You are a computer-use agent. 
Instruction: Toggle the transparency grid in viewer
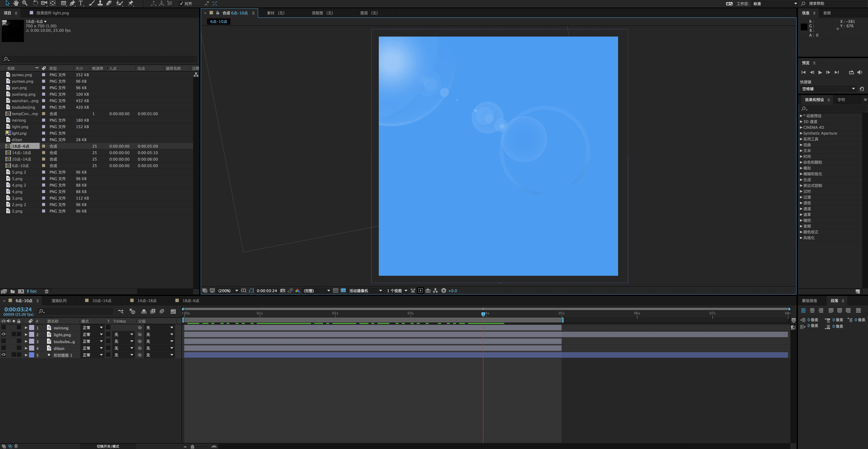(x=343, y=291)
